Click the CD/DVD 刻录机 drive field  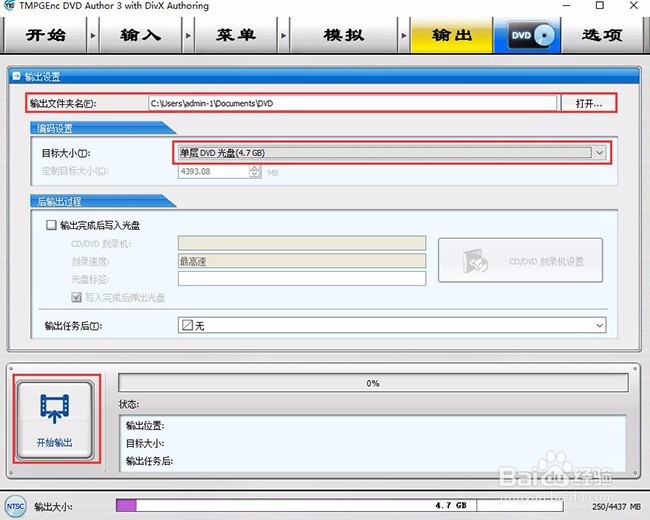(302, 243)
